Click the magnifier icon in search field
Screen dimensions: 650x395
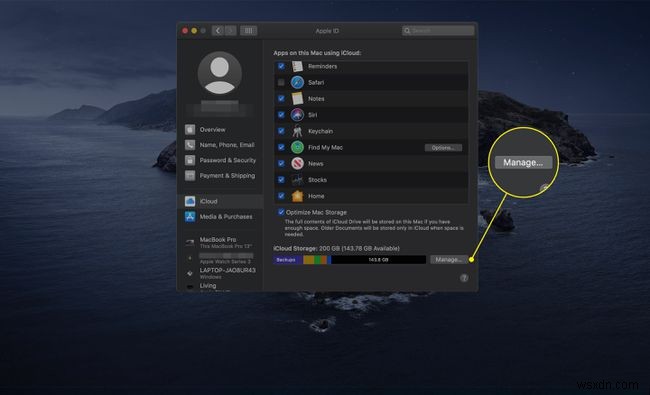coord(407,31)
